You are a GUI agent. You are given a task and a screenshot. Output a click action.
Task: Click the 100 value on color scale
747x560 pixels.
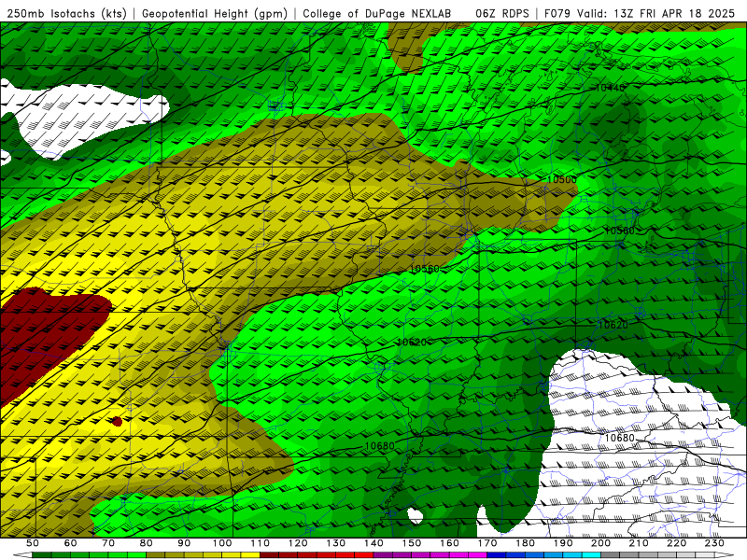tap(222, 543)
